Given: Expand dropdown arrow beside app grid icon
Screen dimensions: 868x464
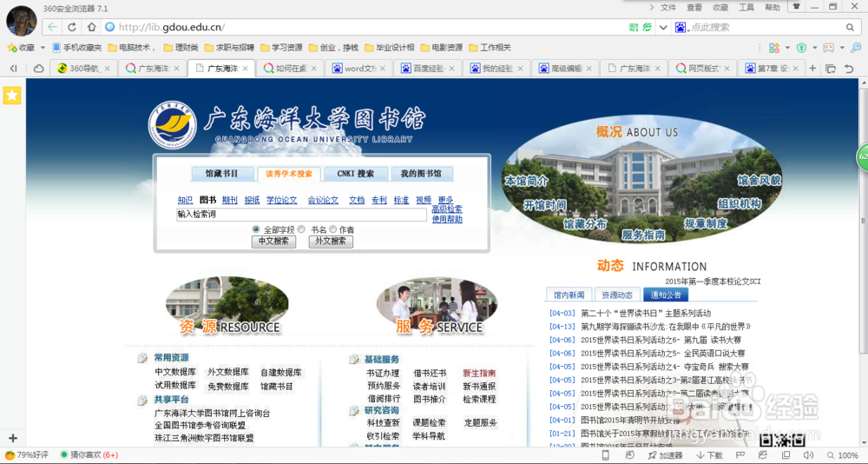Looking at the screenshot, I should tap(787, 48).
